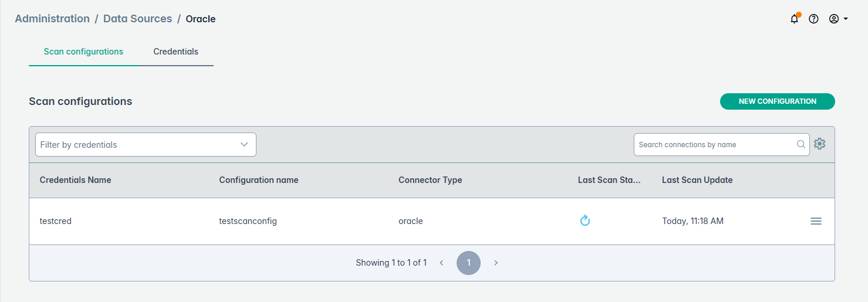Open the user account menu
The image size is (868, 302).
(x=838, y=19)
